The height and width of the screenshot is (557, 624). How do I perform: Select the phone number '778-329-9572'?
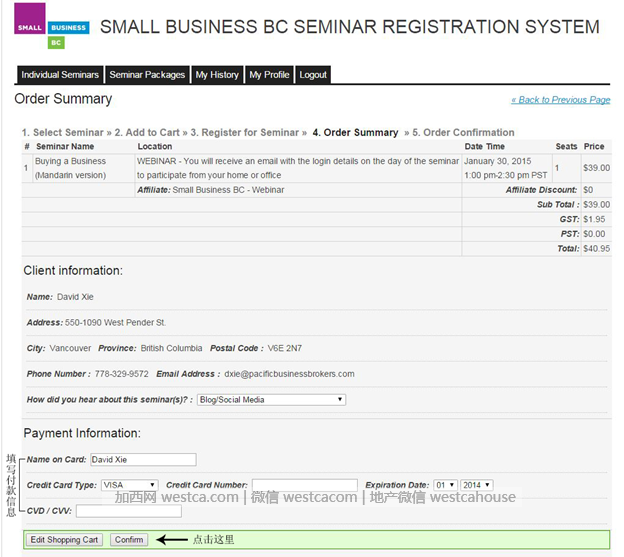pos(121,374)
